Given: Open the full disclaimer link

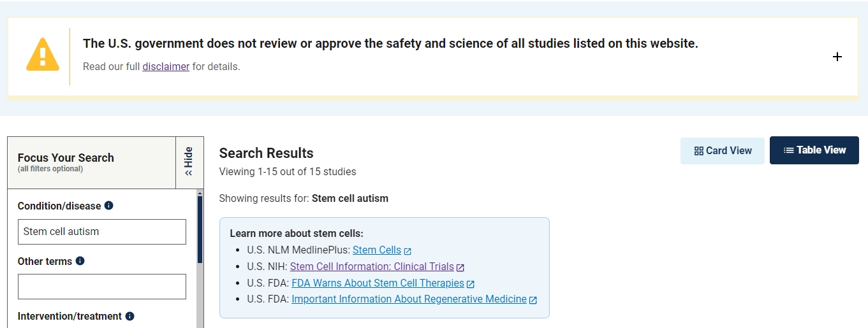Looking at the screenshot, I should click(x=166, y=66).
